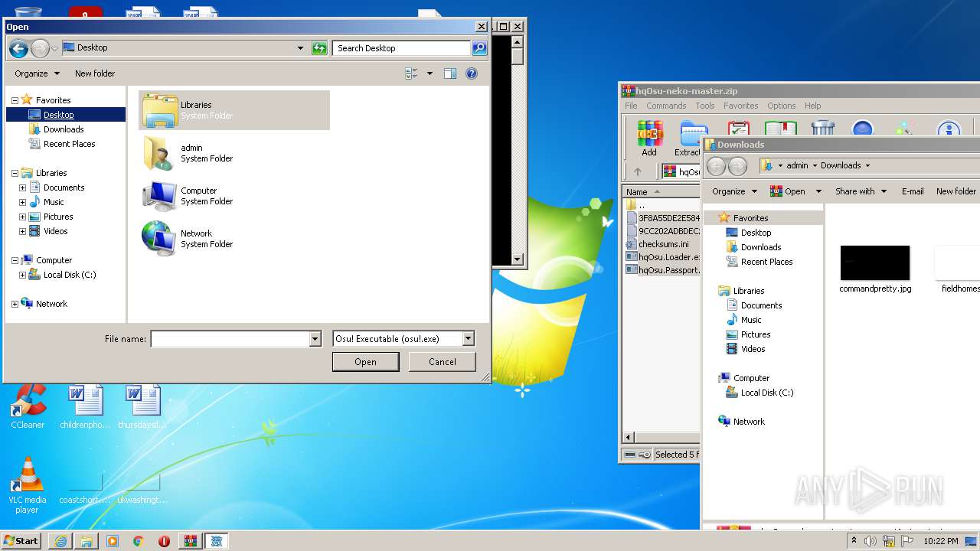980x551 pixels.
Task: Collapse the Favorites tree in Open dialog
Action: pos(15,100)
